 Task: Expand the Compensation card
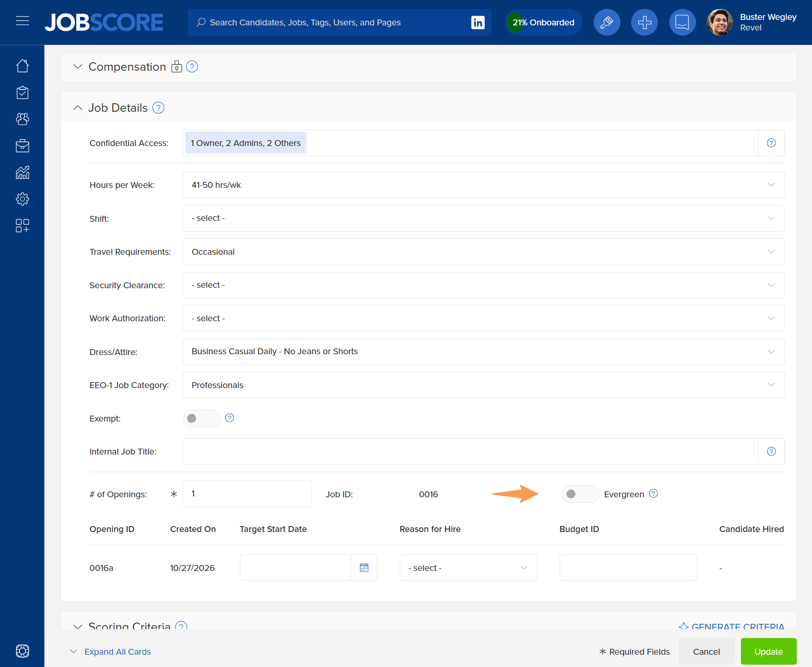coord(77,67)
